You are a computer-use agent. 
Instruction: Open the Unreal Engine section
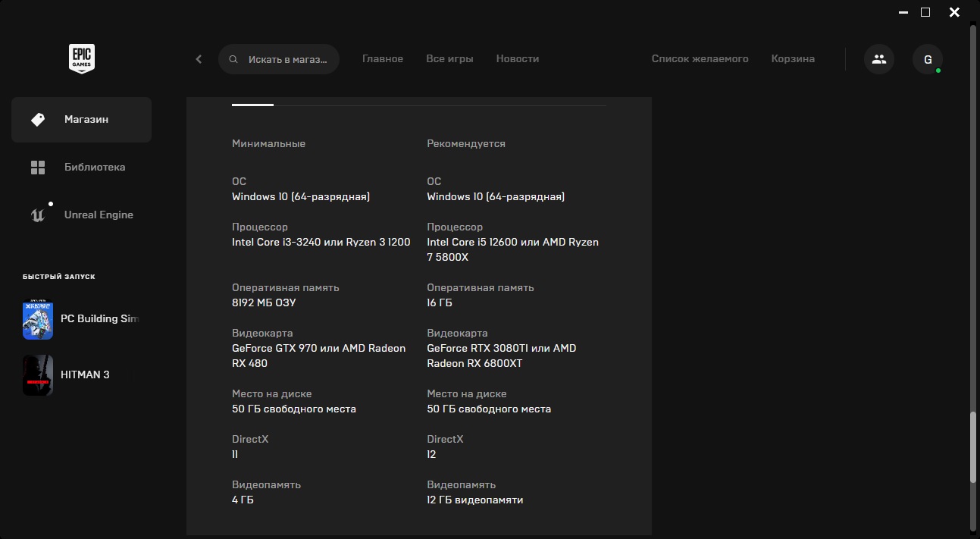coord(81,215)
